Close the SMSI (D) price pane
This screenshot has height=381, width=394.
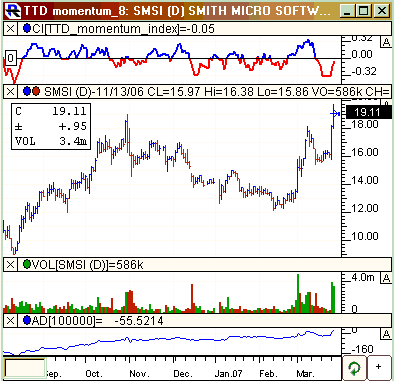pyautogui.click(x=10, y=91)
